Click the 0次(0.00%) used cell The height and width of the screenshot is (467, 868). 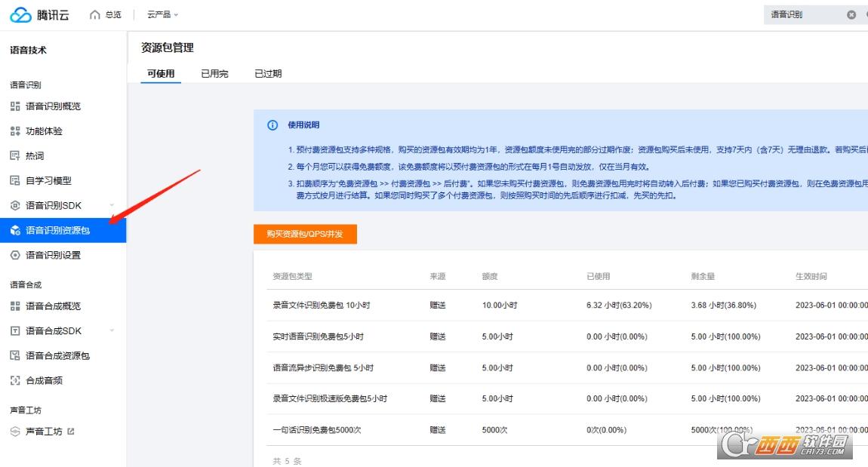(606, 430)
